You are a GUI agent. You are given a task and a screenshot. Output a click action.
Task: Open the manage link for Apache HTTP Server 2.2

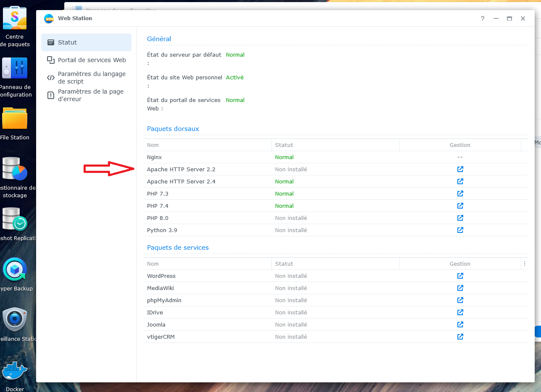click(x=460, y=169)
